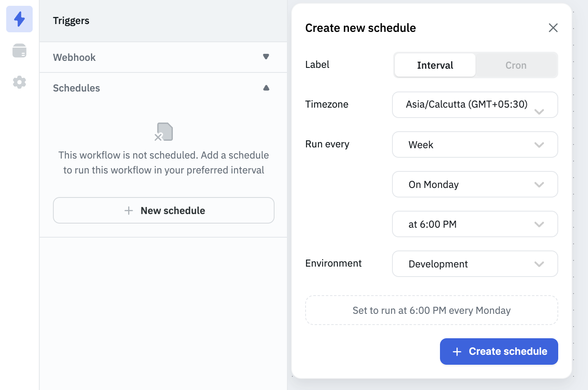Click the empty schedule document icon
The height and width of the screenshot is (390, 588).
164,132
